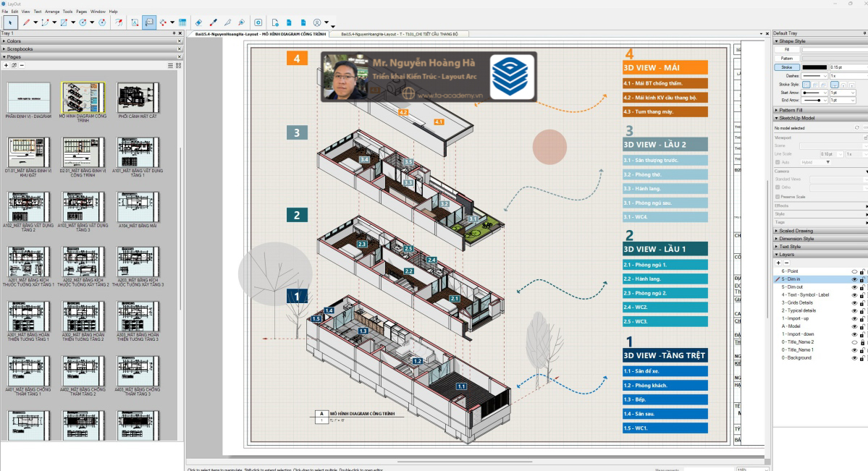Image resolution: width=868 pixels, height=471 pixels.
Task: Collapse the Shape Style panel
Action: click(x=776, y=41)
